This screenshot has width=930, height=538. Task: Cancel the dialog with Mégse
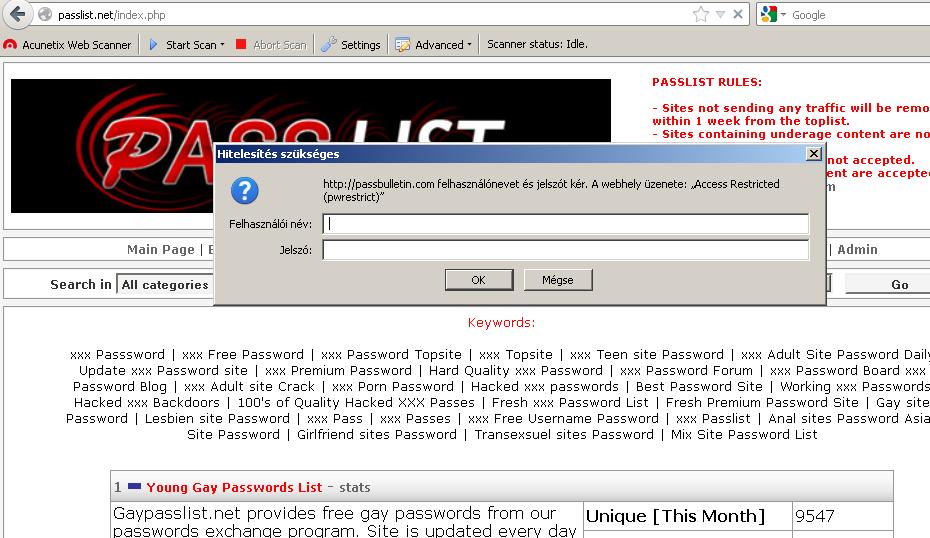point(558,280)
